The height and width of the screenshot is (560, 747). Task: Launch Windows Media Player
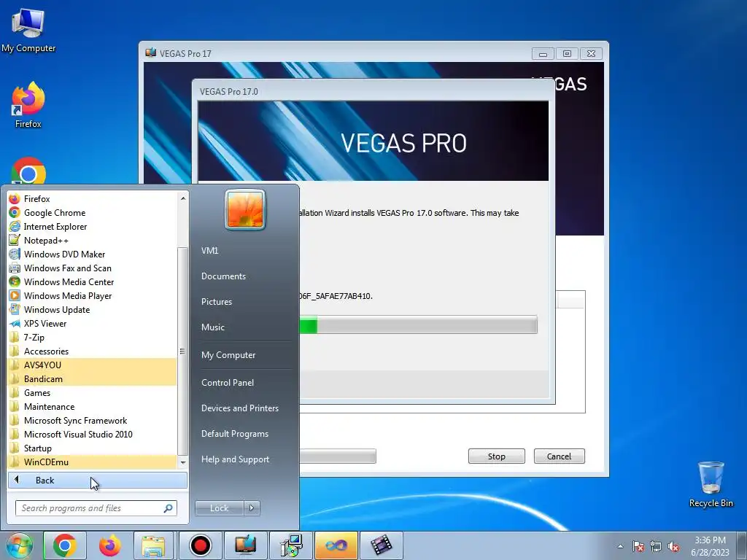[92, 295]
